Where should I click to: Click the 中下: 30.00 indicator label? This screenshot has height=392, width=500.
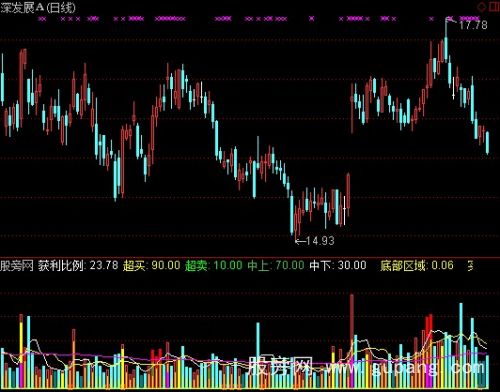pos(338,265)
